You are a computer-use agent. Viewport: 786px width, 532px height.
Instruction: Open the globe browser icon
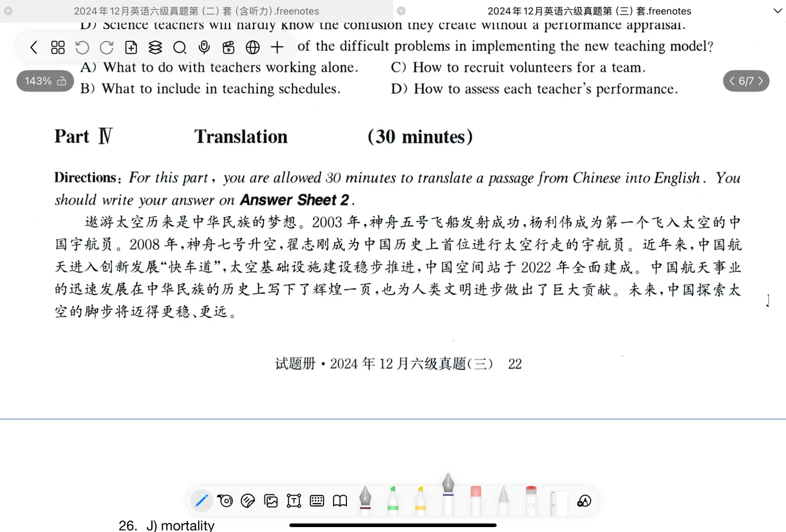coord(253,47)
